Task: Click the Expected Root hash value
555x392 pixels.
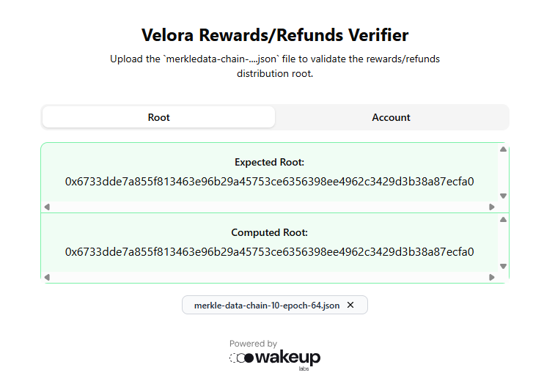Action: 269,182
